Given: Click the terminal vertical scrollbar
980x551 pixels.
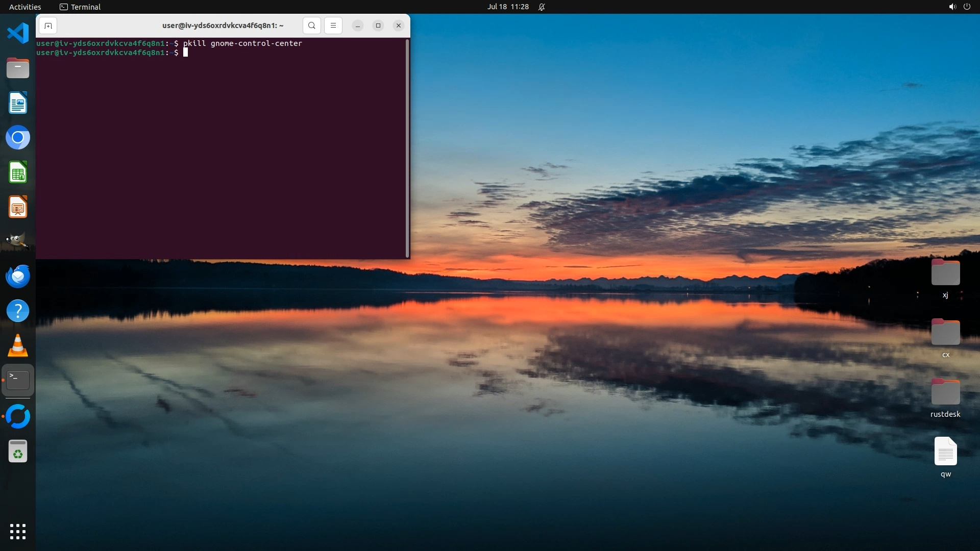Looking at the screenshot, I should pos(407,148).
